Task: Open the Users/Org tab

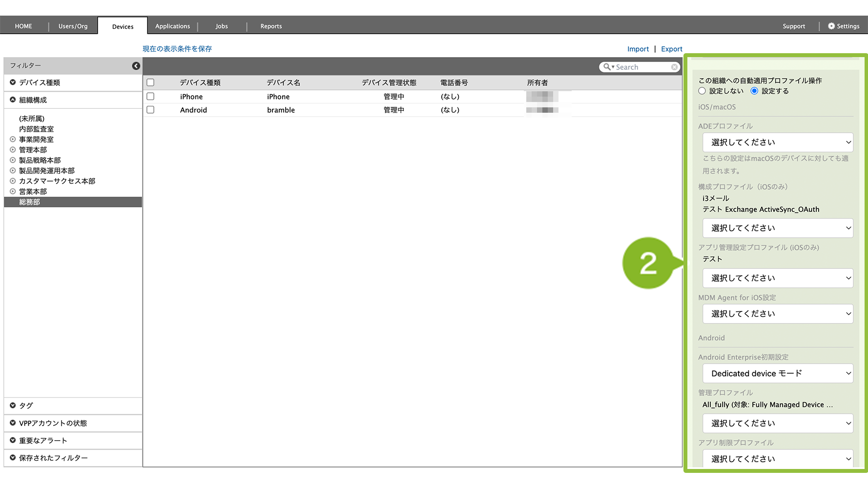Action: (x=73, y=26)
